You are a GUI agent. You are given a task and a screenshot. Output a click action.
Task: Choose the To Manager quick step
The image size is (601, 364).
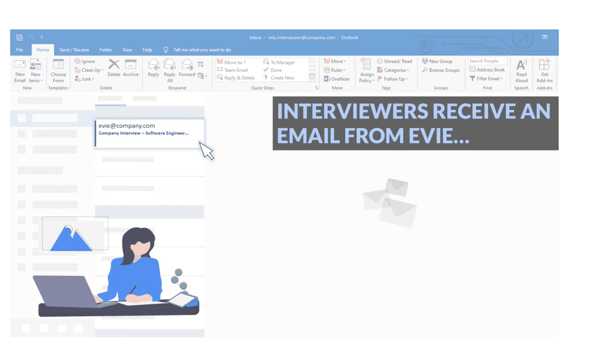point(279,62)
